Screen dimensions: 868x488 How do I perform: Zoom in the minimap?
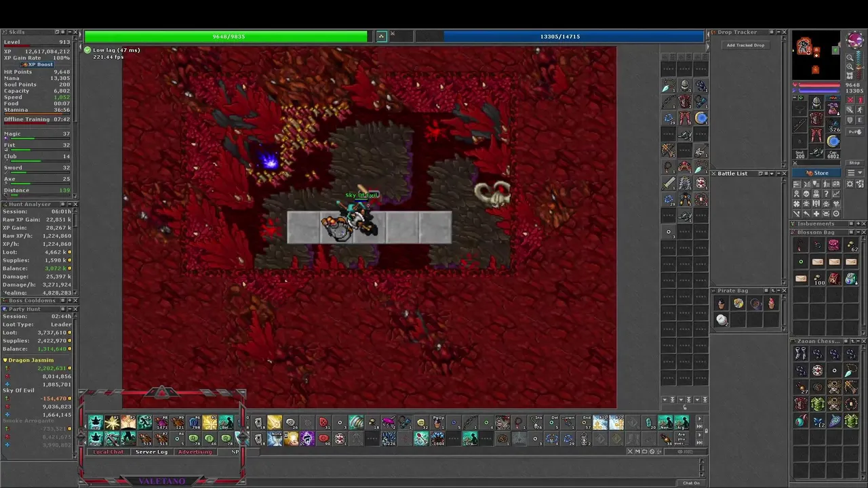tap(850, 66)
